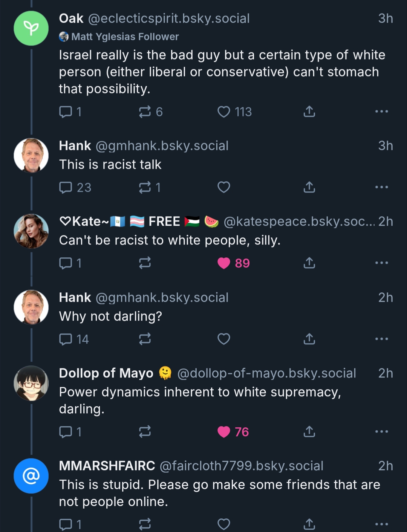Open Hank's name on "Why not darling?"
407x532 pixels.
click(75, 297)
